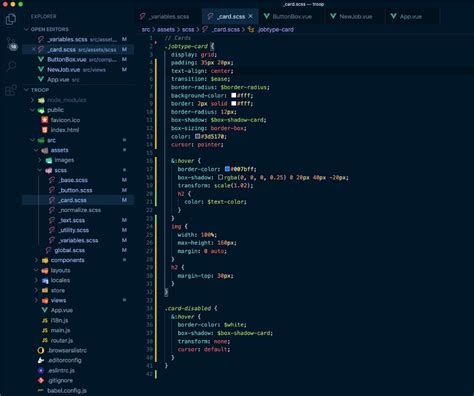Screen dimensions: 474x396
Task: Click the _card.scss breadcrumb segment
Action: pos(221,29)
